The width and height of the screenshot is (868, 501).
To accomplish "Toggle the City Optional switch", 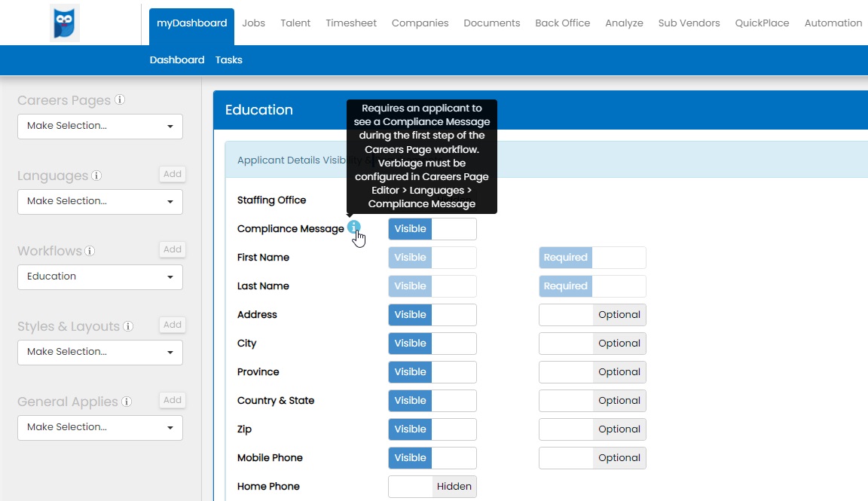I will [592, 344].
